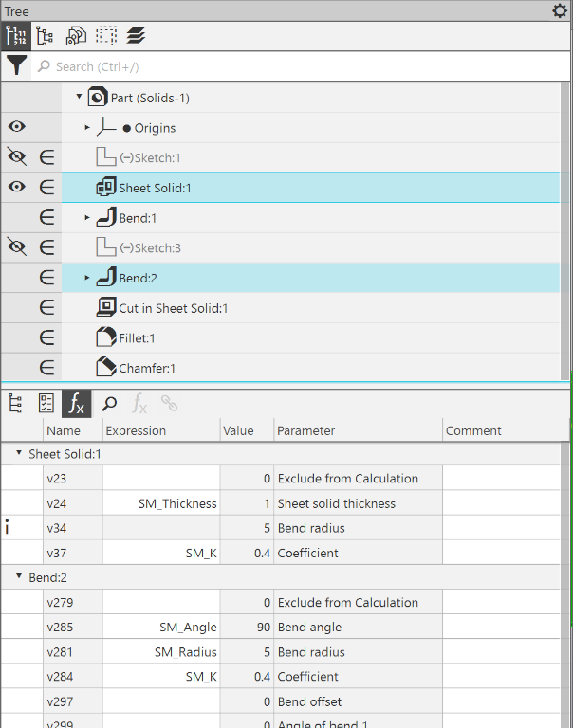The height and width of the screenshot is (728, 573).
Task: Hide the Origins item with eye icon
Action: (16, 127)
